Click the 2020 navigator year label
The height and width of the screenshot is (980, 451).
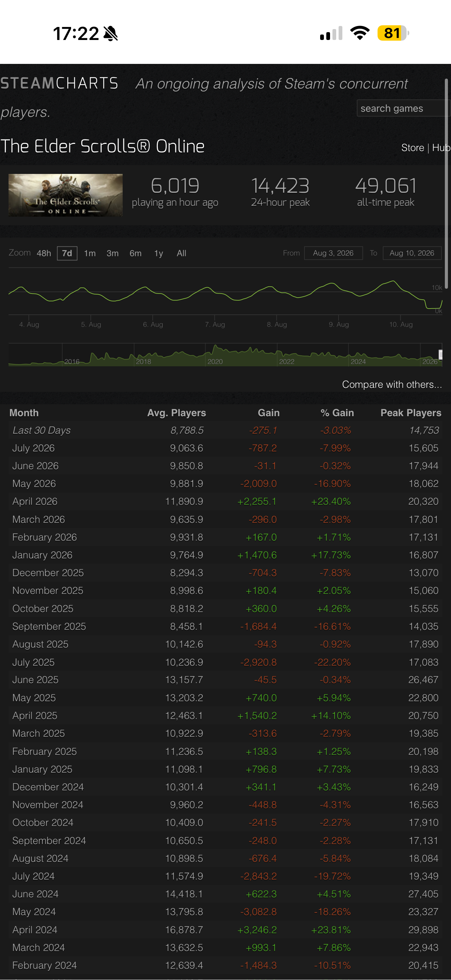[x=215, y=362]
